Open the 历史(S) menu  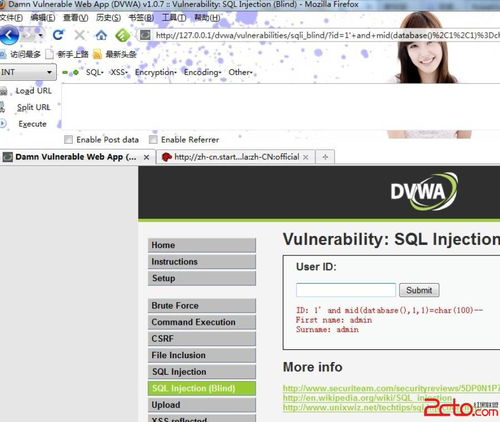[108, 18]
